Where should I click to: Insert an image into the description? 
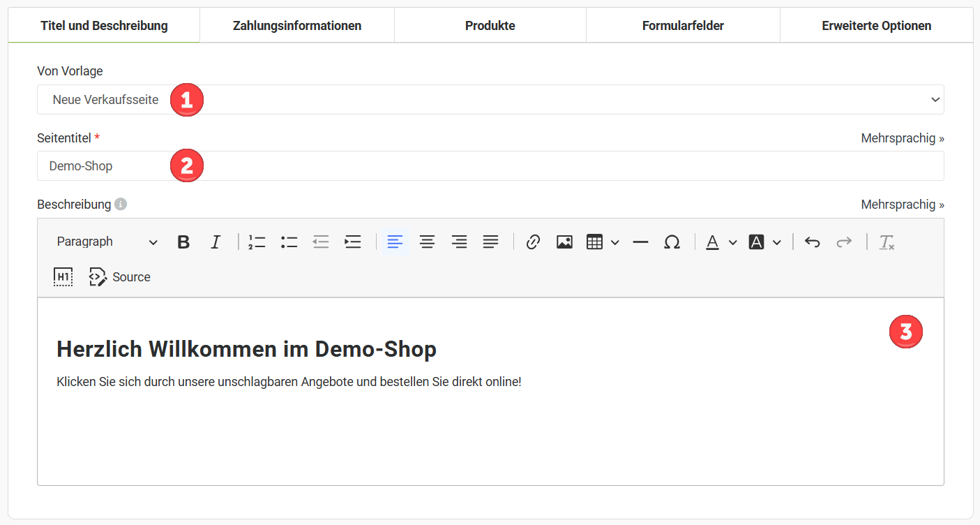pos(564,242)
